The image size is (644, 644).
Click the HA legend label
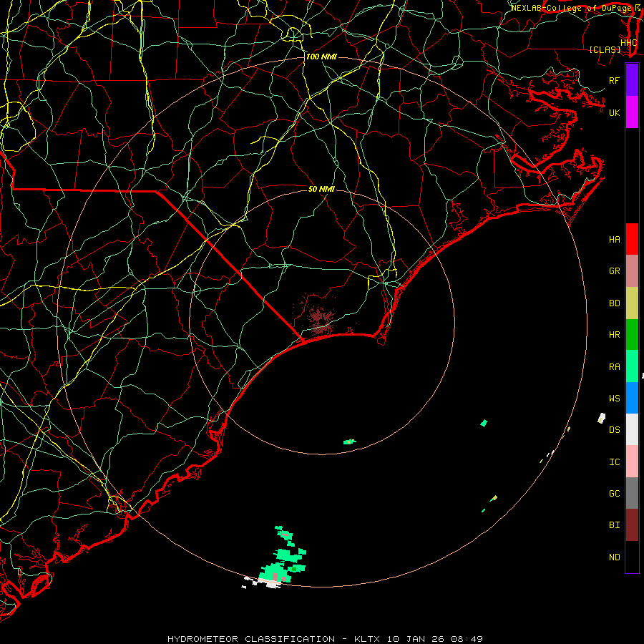(614, 240)
